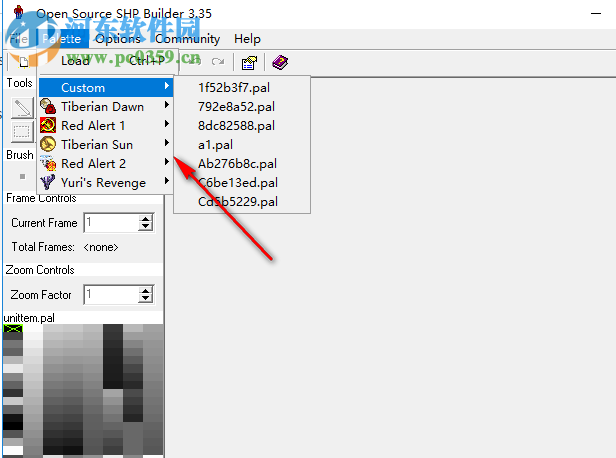Expand the Tiberian Dawn submenu arrow
The height and width of the screenshot is (458, 616).
(167, 104)
